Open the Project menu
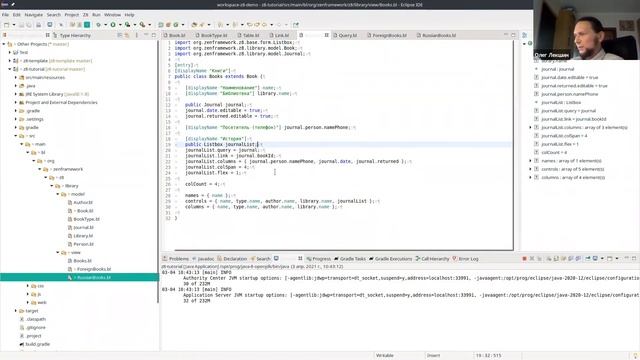The height and width of the screenshot is (360, 640). point(71,15)
